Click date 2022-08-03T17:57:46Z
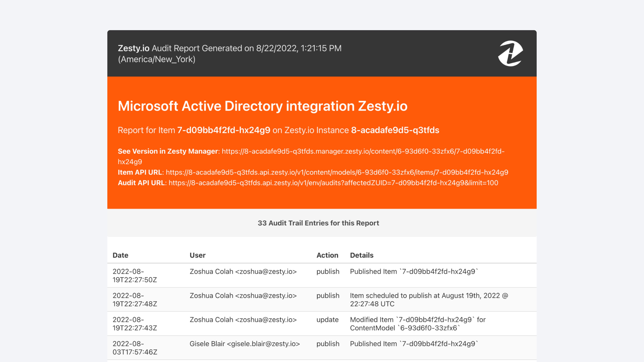This screenshot has width=644, height=362. [135, 348]
